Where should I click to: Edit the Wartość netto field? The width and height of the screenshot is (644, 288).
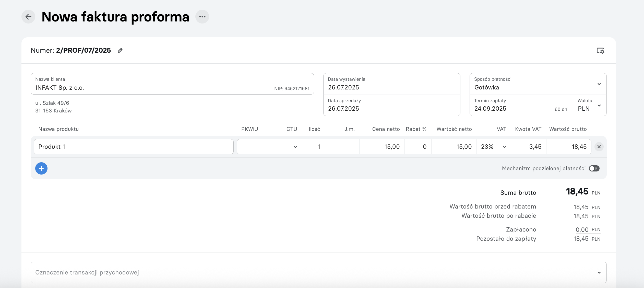[454, 147]
